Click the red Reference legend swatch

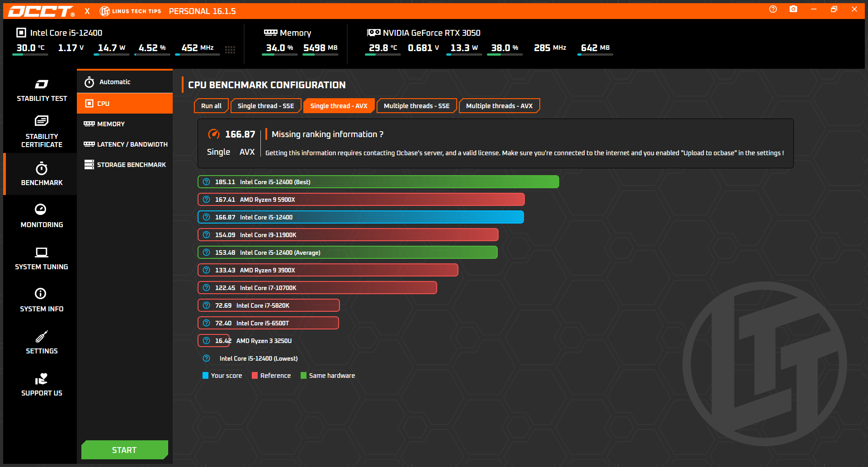click(x=255, y=376)
